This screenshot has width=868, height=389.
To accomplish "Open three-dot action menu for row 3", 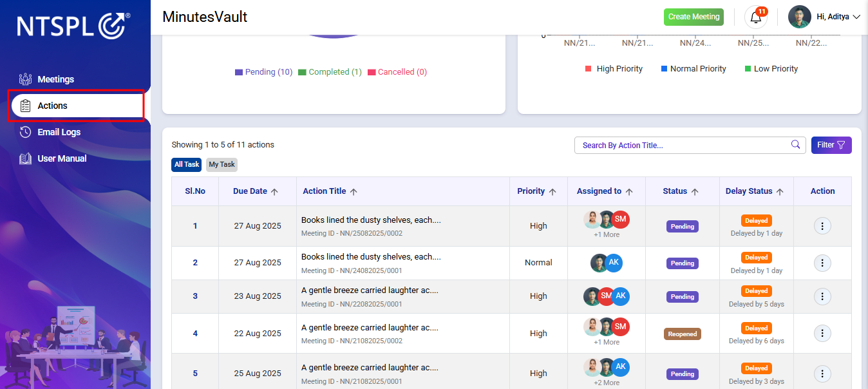I will click(x=822, y=296).
